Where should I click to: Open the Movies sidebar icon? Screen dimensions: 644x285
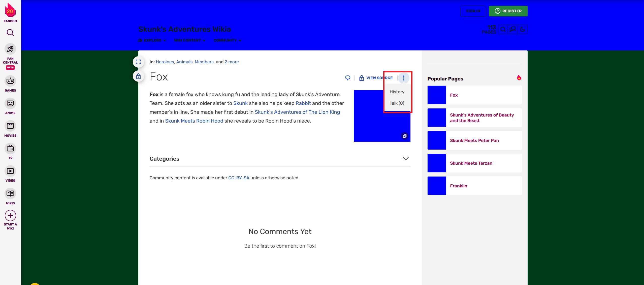tap(10, 126)
